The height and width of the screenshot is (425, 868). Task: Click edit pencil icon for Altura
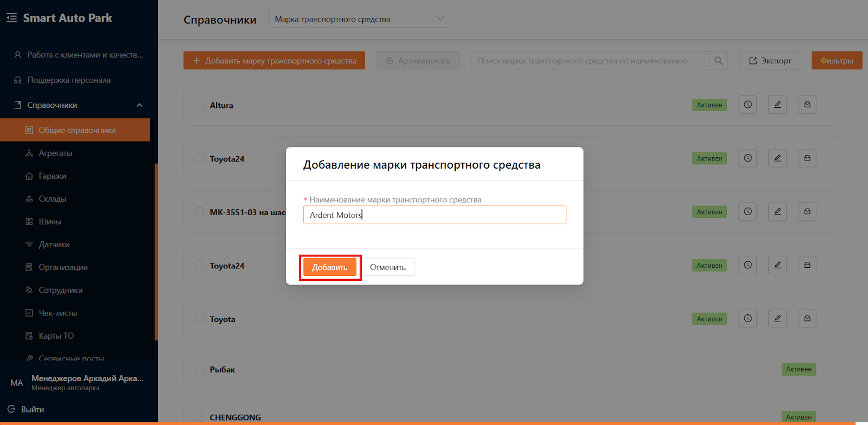coord(777,105)
